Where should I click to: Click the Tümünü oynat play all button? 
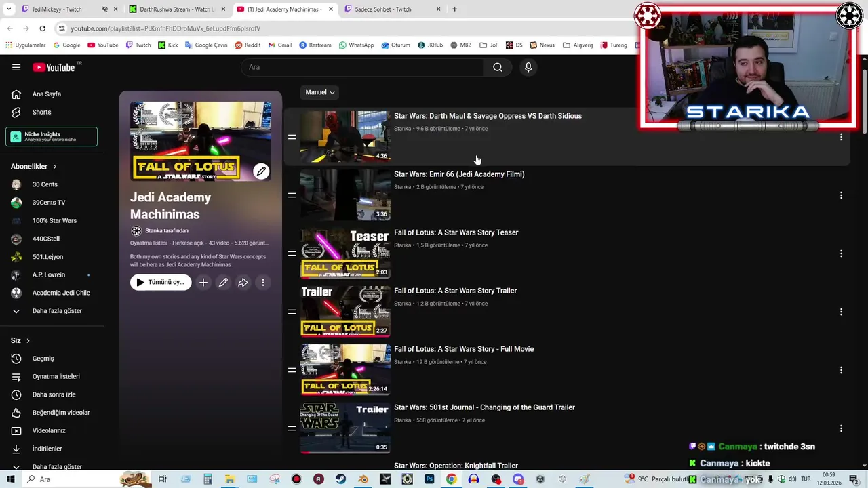(161, 283)
